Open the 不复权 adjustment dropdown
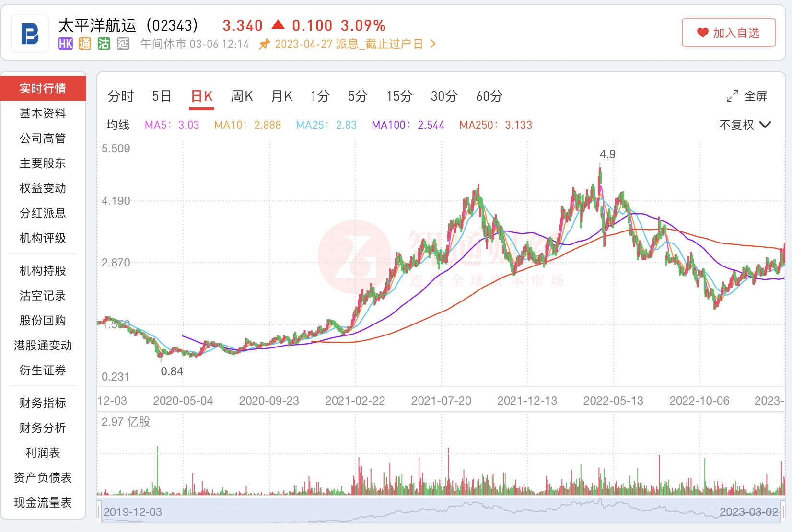Image resolution: width=792 pixels, height=532 pixels. [745, 125]
